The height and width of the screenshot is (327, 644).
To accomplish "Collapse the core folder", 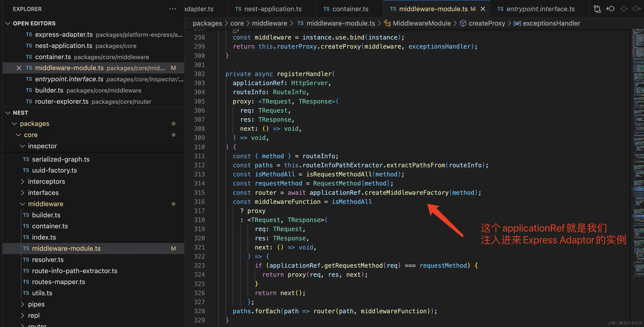I will [x=19, y=135].
